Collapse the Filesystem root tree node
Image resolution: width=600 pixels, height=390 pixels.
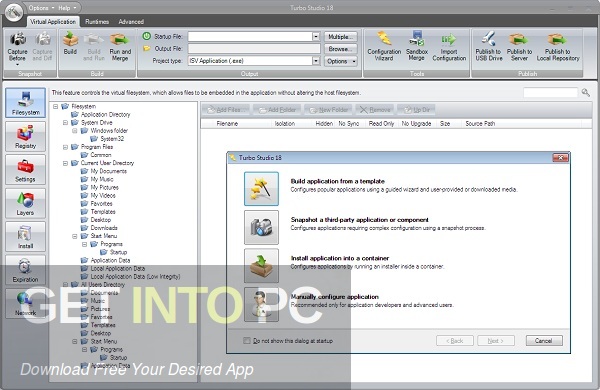[55, 106]
